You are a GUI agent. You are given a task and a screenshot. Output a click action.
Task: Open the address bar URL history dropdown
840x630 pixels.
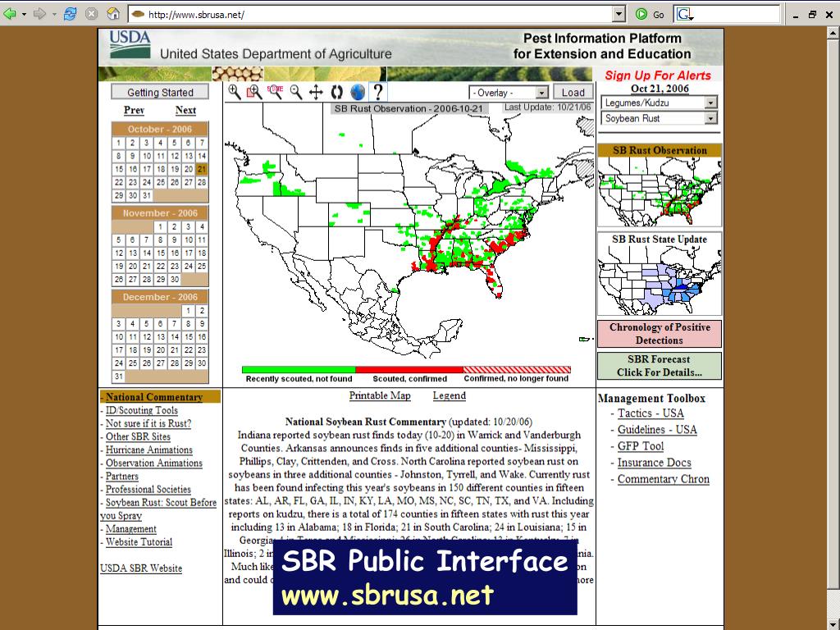pyautogui.click(x=619, y=15)
